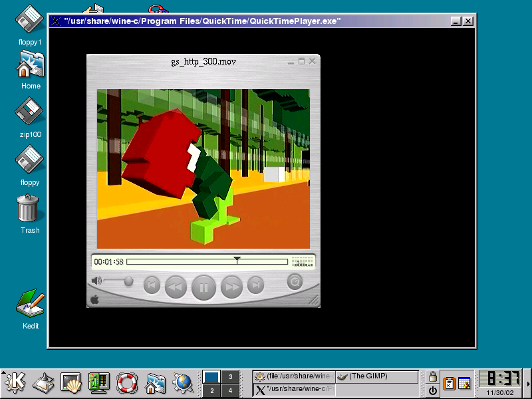Open the Home folder desktop icon
Viewport: 532px width, 399px height.
pos(31,70)
